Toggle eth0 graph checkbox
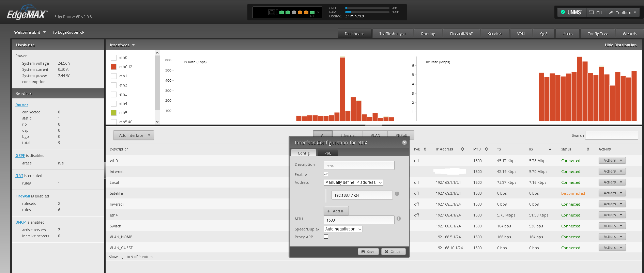 pyautogui.click(x=114, y=58)
